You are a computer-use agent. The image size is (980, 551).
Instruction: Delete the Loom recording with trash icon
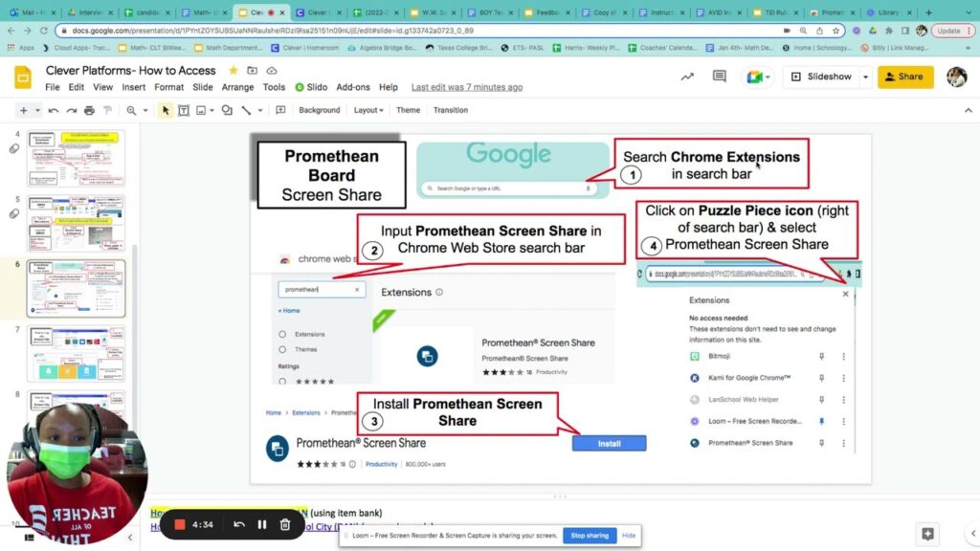(285, 525)
